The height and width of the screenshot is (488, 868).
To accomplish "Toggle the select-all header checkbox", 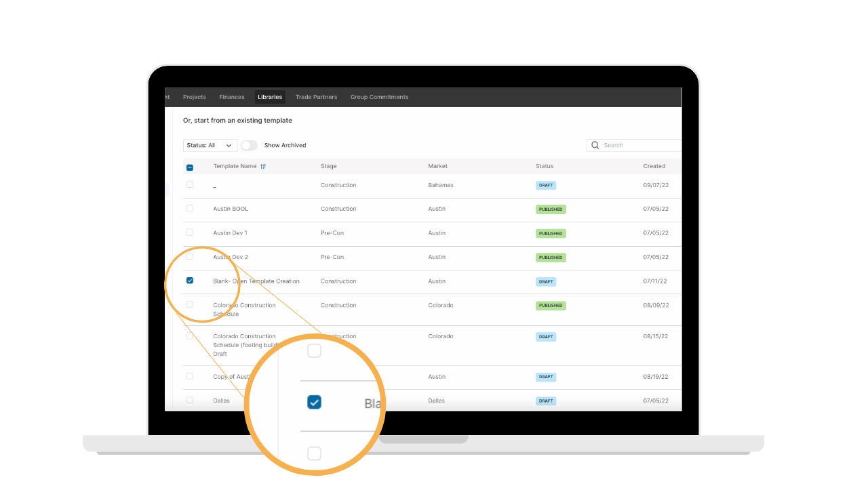I will tap(190, 167).
